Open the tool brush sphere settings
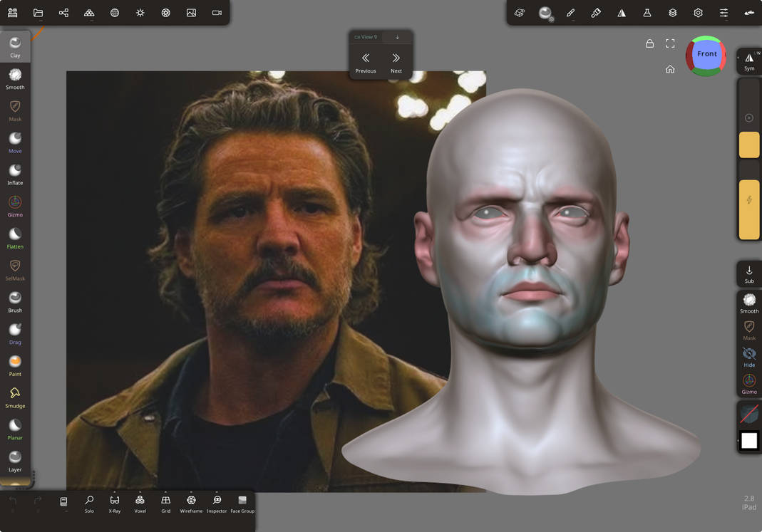This screenshot has height=532, width=762. click(545, 13)
